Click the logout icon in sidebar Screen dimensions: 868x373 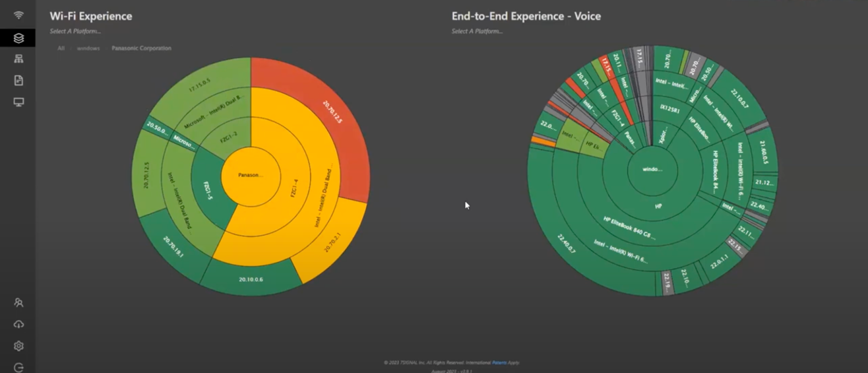tap(18, 368)
